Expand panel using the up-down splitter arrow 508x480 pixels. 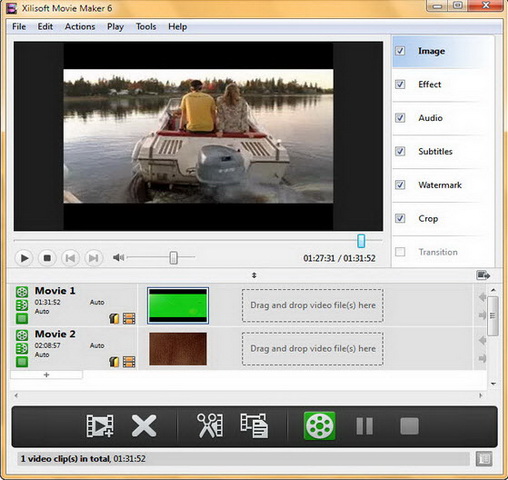254,275
